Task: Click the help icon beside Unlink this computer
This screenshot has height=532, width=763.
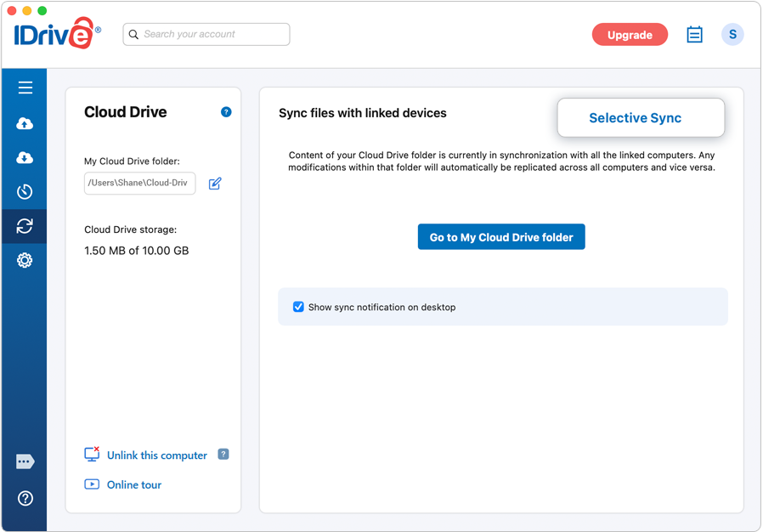Action: (x=223, y=454)
